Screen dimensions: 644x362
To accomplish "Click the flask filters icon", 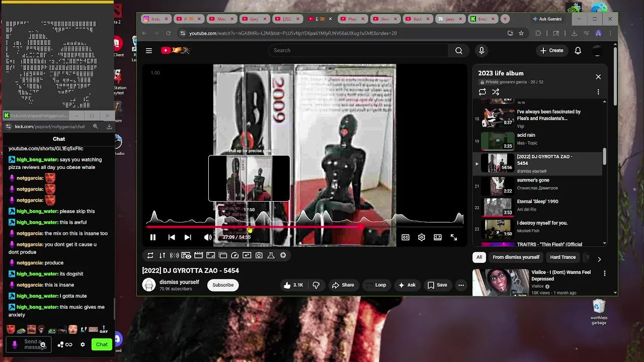I will (271, 255).
